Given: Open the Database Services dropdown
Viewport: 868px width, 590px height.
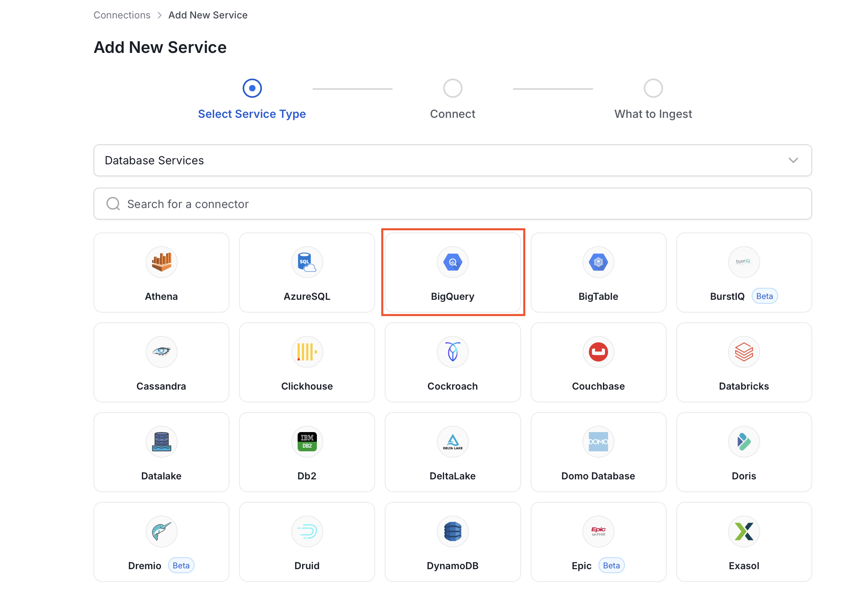Looking at the screenshot, I should pyautogui.click(x=452, y=160).
